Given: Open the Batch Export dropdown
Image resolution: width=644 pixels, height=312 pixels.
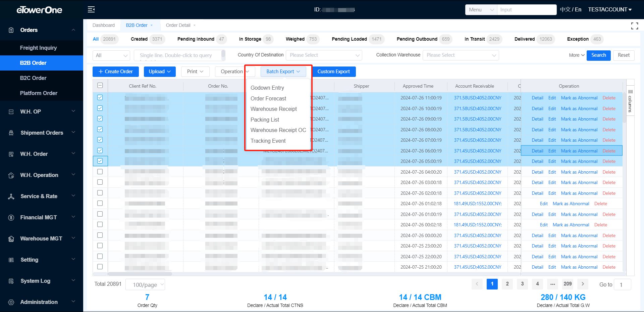Looking at the screenshot, I should click(283, 72).
